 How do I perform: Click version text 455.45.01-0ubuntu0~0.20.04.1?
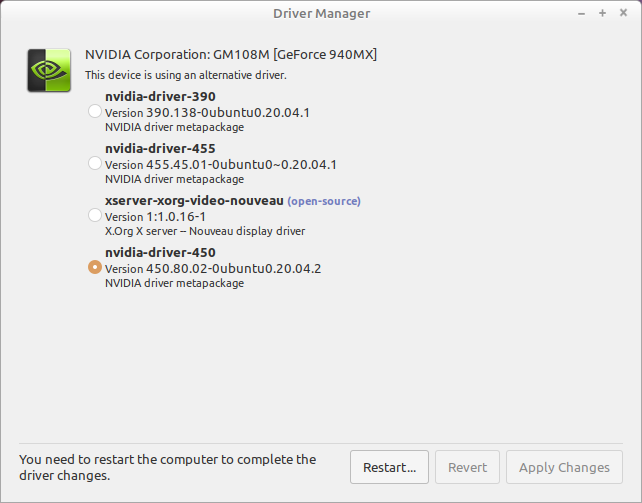(x=242, y=165)
